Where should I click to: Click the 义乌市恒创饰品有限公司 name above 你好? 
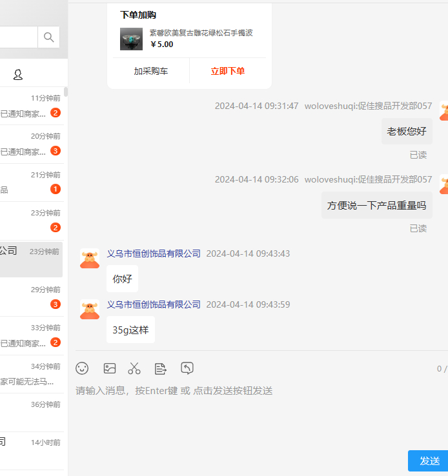pos(154,253)
